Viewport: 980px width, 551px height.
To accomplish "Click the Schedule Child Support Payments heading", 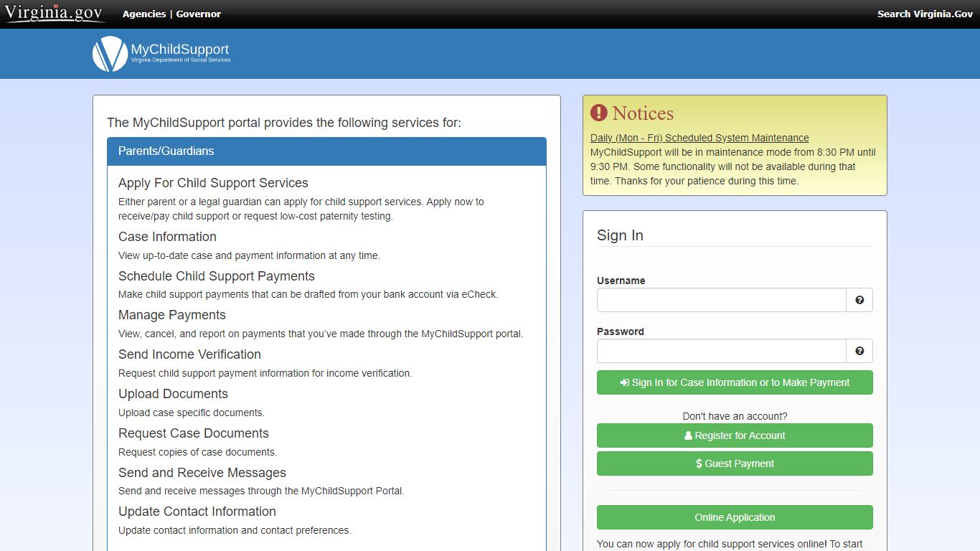I will point(217,276).
